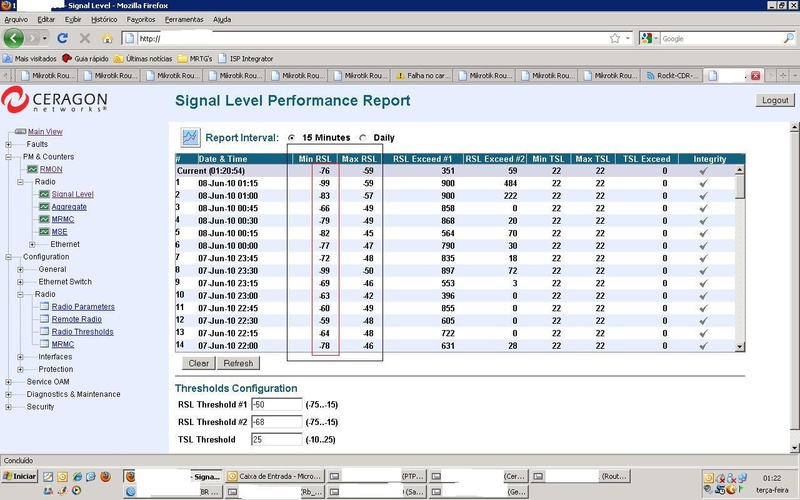Screen dimensions: 800x500
Task: Click the RSL Threshold #1 input field
Action: tap(277, 405)
